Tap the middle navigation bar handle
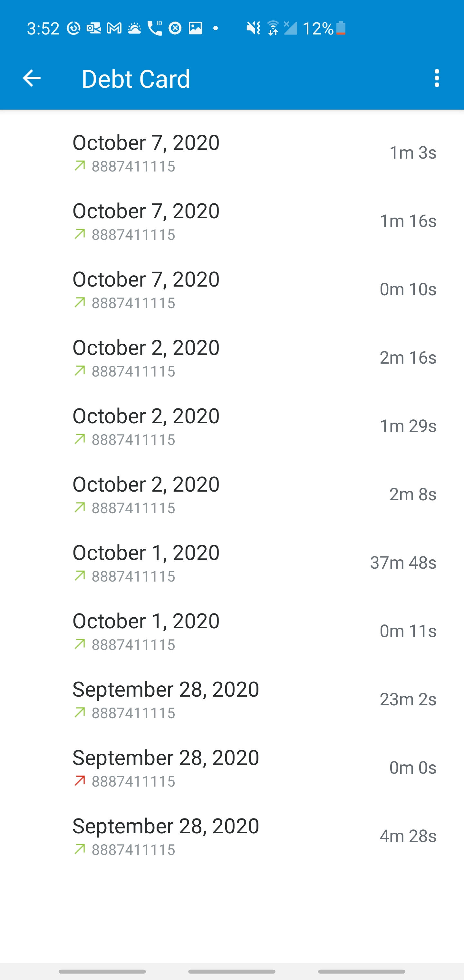 pos(232,971)
